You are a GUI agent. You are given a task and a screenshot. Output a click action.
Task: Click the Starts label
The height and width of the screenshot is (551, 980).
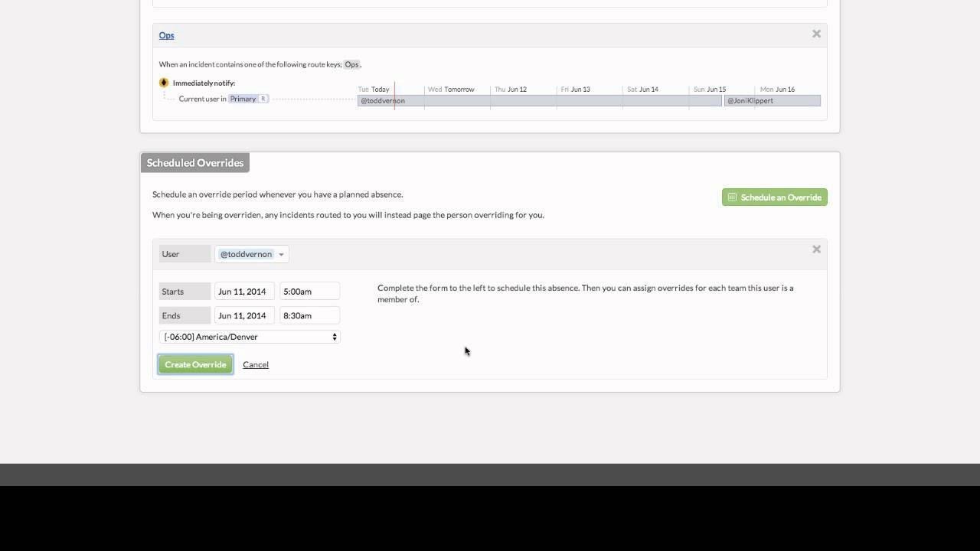pyautogui.click(x=185, y=292)
